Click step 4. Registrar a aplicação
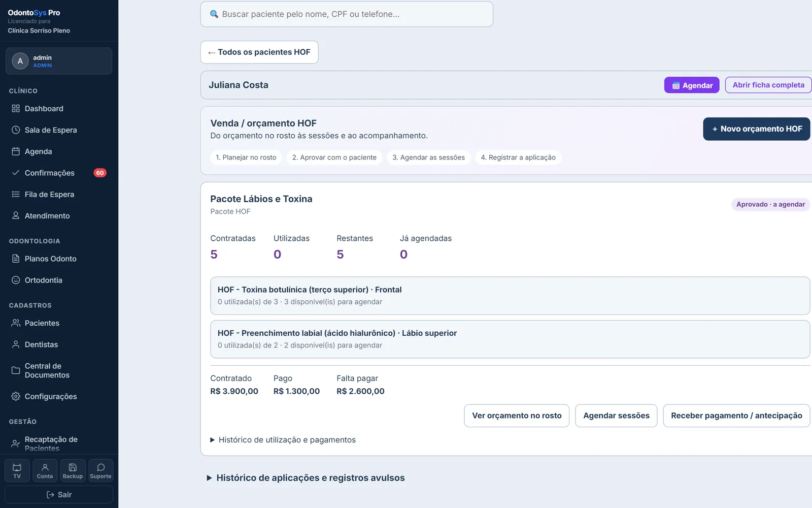The height and width of the screenshot is (508, 812). click(x=518, y=157)
